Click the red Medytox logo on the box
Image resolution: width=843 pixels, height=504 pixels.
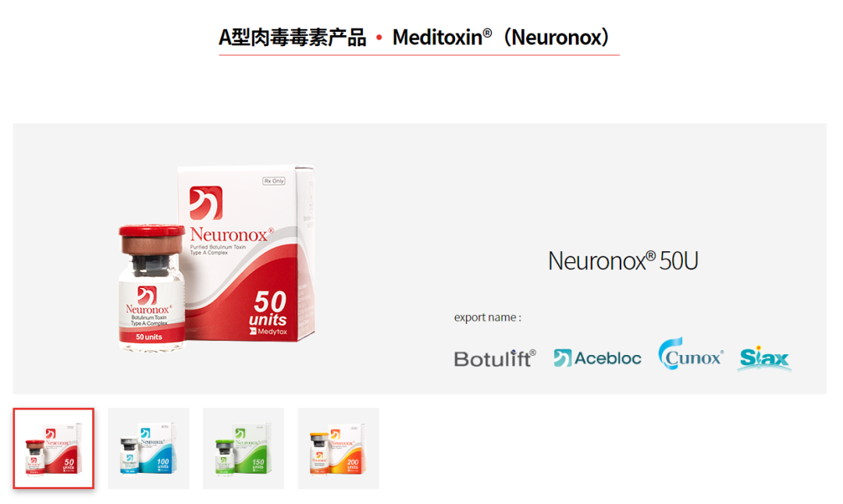pyautogui.click(x=206, y=203)
